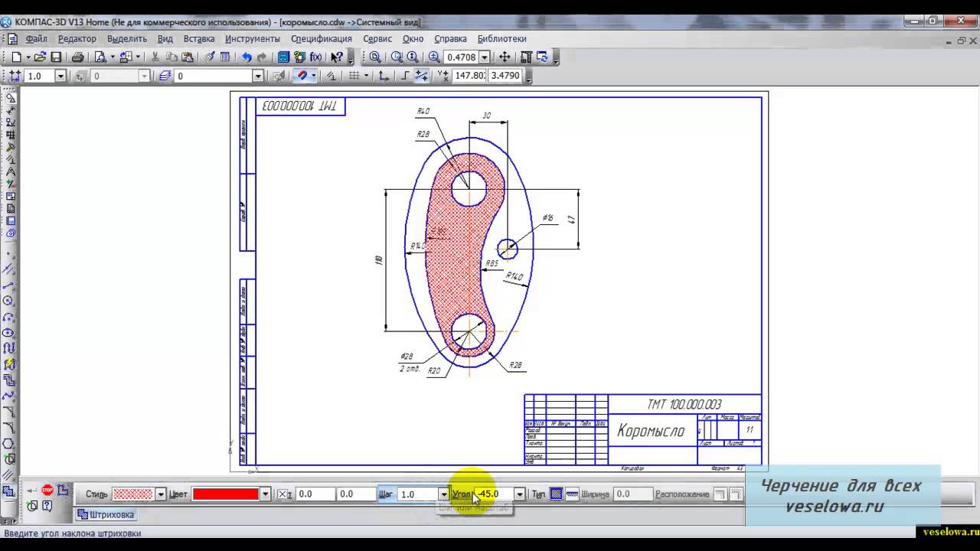Open the variables f(x) tool
The width and height of the screenshot is (980, 551).
pos(315,57)
